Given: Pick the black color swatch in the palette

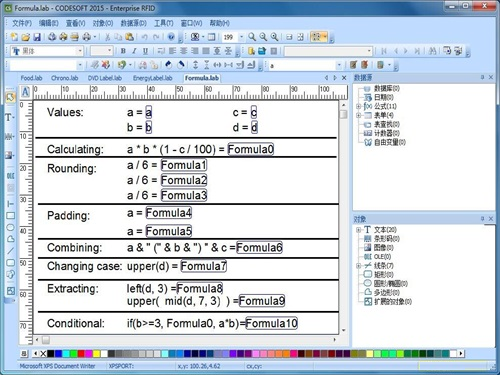Looking at the screenshot, I should click(x=51, y=354).
